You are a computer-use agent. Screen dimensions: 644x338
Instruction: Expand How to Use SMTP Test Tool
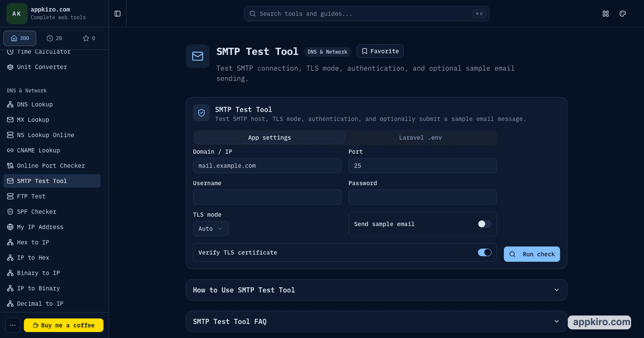(376, 290)
